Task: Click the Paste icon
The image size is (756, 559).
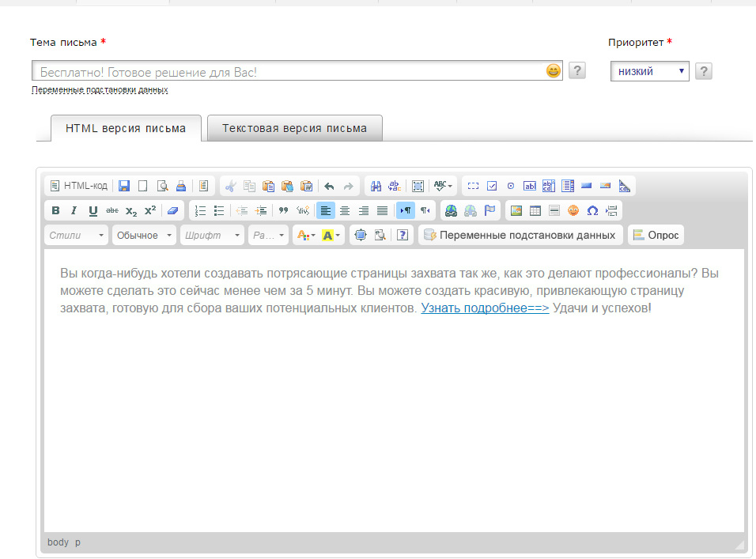Action: coord(269,186)
